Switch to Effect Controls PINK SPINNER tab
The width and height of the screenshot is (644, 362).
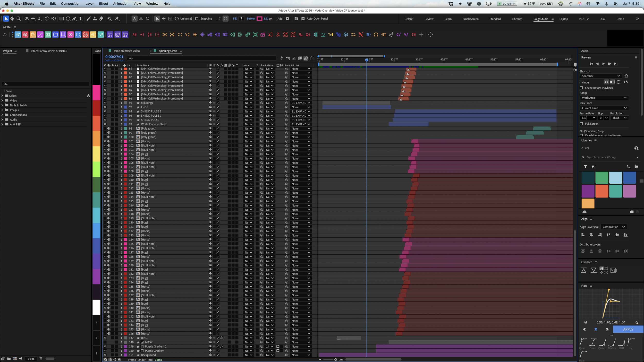pos(49,51)
